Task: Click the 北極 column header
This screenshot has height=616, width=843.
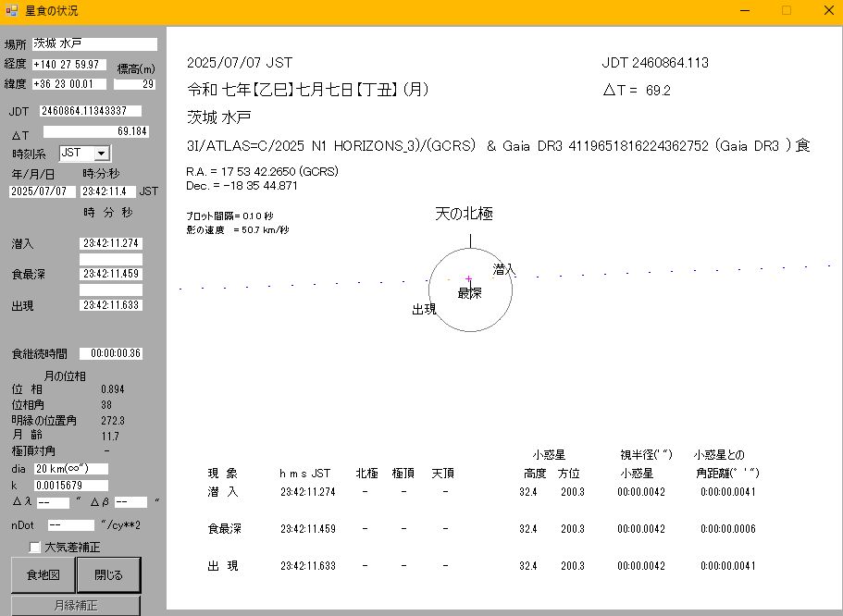Action: pyautogui.click(x=366, y=474)
